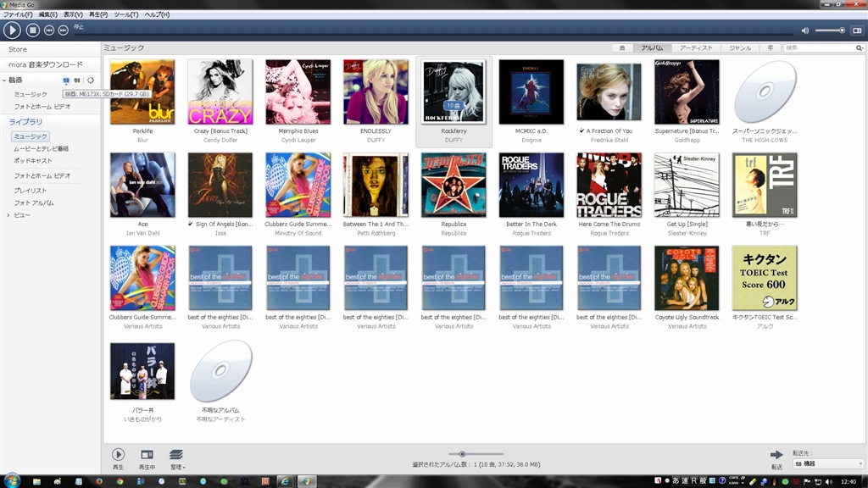Select Sign Of Angels album by Issa
The image size is (868, 488).
(x=220, y=185)
